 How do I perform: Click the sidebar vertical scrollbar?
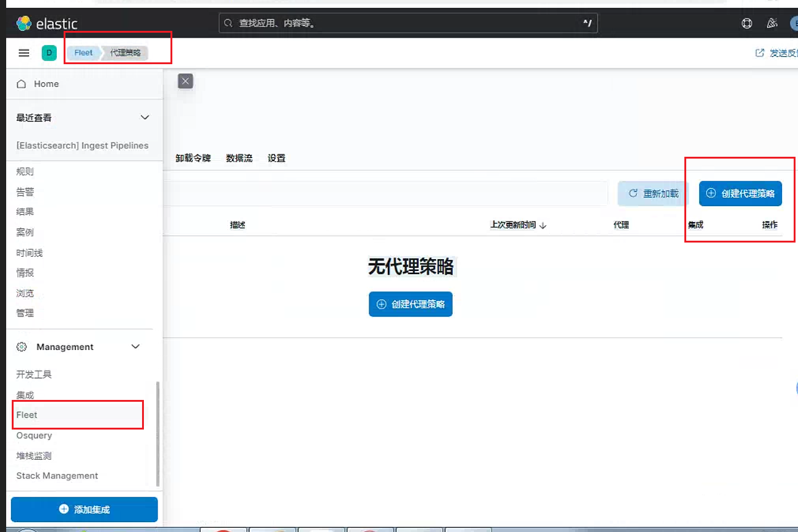pos(157,433)
